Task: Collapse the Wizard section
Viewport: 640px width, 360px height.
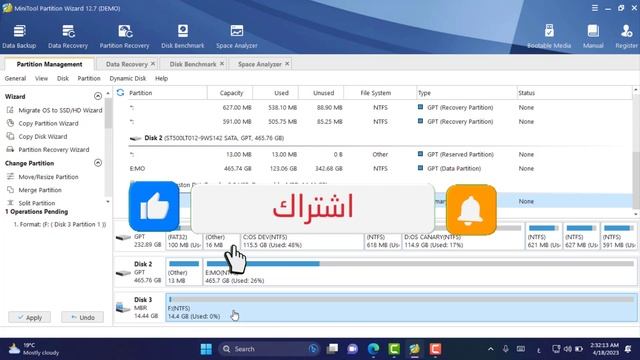Action: (x=98, y=96)
